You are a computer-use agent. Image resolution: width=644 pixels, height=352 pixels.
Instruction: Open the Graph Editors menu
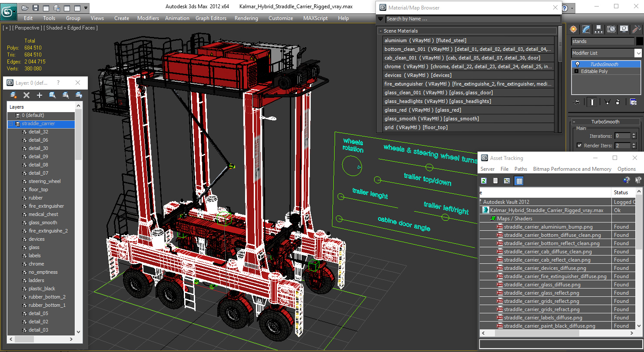211,18
